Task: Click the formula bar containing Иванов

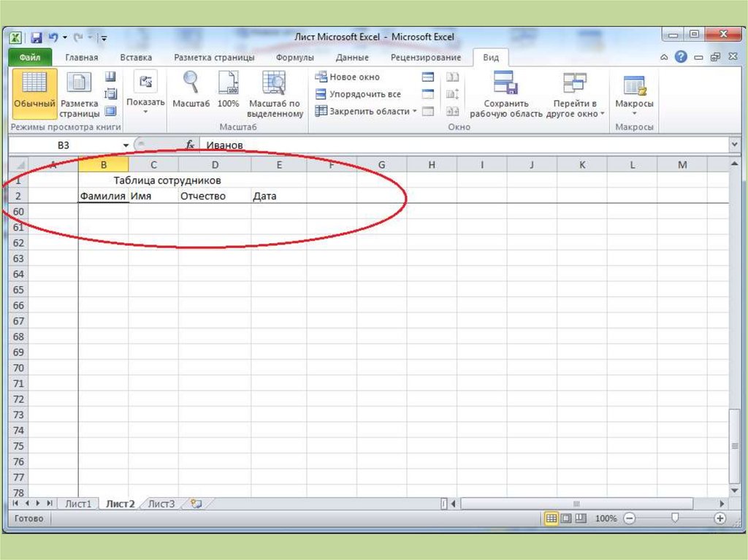Action: tap(464, 145)
